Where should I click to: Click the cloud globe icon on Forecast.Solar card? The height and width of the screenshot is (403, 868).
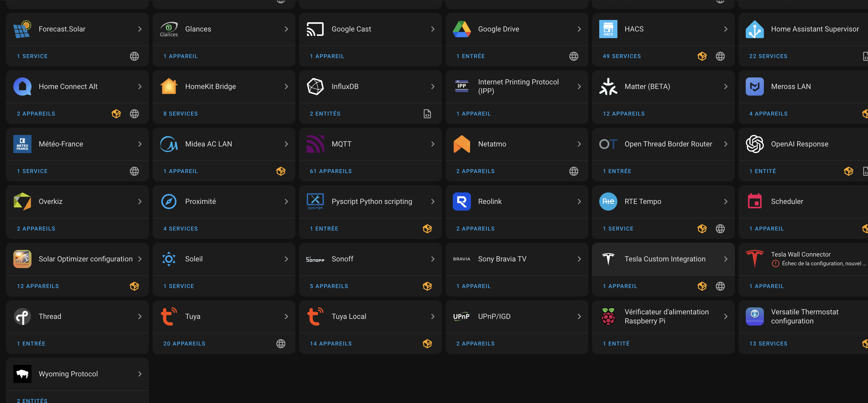[x=134, y=56]
